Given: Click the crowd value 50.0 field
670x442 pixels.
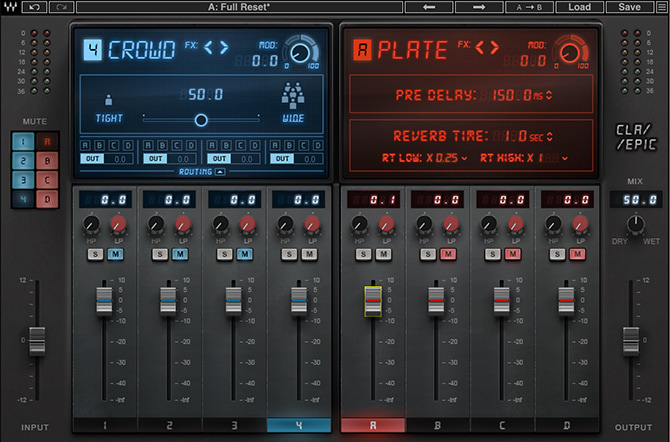Looking at the screenshot, I should [x=206, y=94].
